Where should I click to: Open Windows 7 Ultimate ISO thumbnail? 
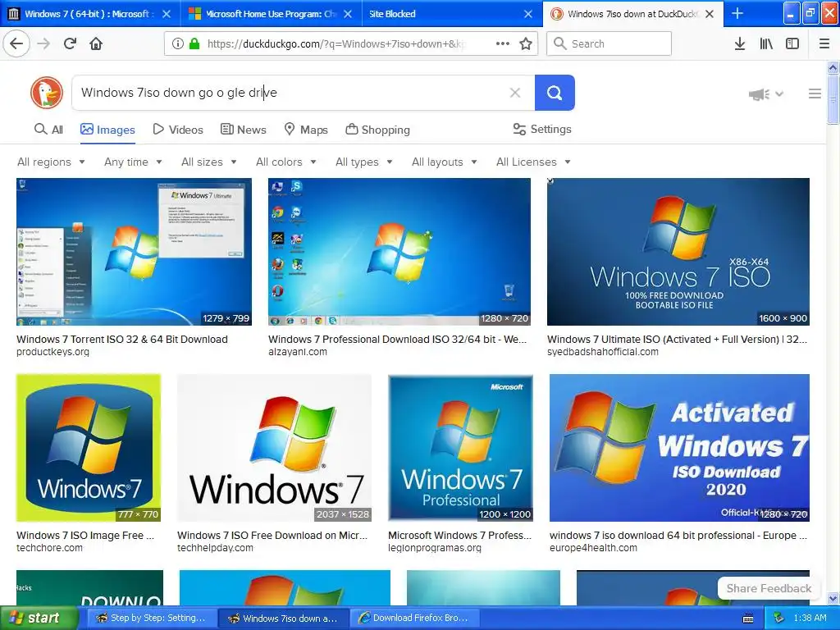point(678,252)
